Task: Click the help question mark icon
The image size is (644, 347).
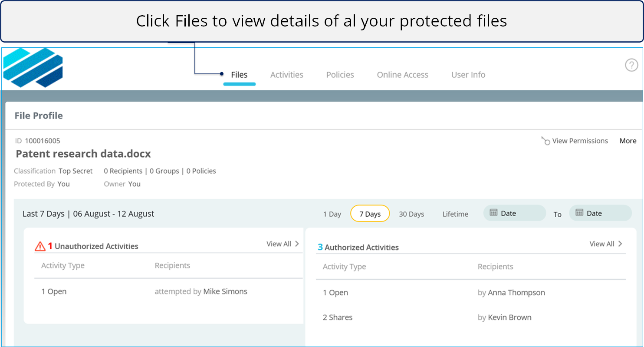Action: pyautogui.click(x=631, y=65)
